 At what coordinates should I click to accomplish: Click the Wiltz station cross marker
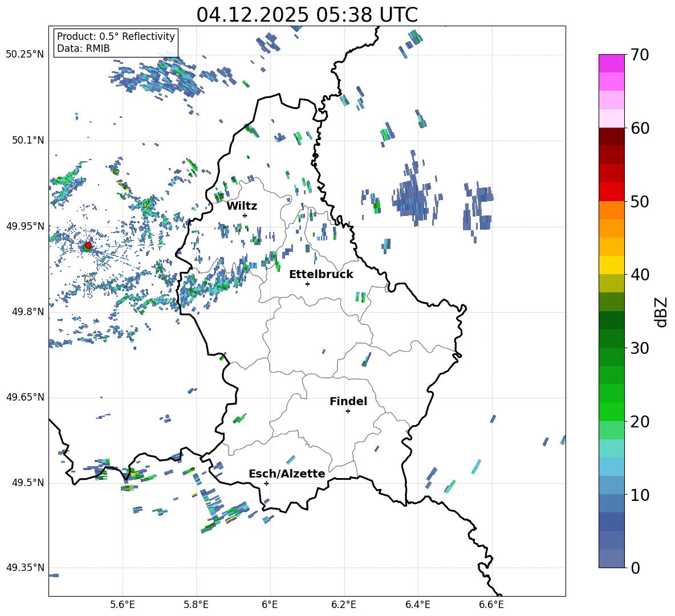[245, 215]
